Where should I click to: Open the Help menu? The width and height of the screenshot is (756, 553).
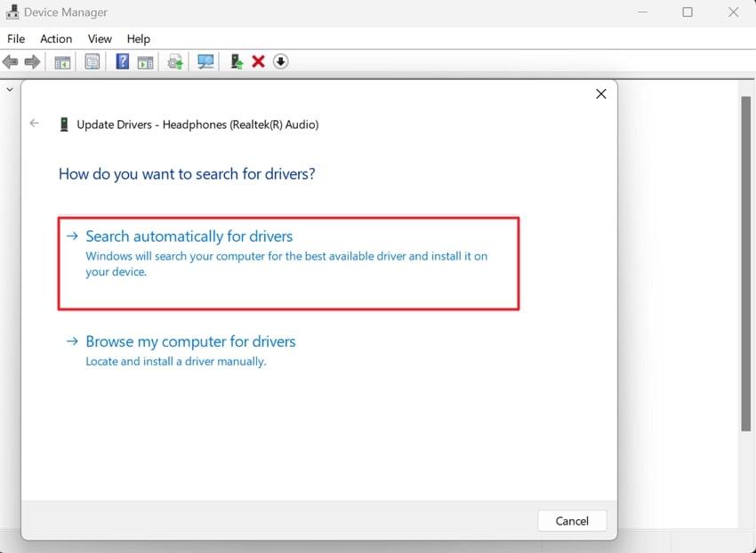click(x=139, y=39)
